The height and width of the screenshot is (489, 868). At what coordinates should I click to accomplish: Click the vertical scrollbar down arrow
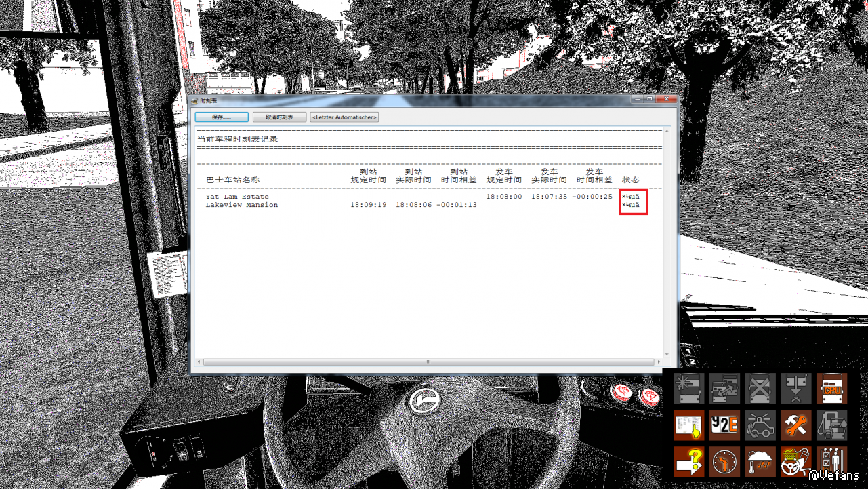667,355
